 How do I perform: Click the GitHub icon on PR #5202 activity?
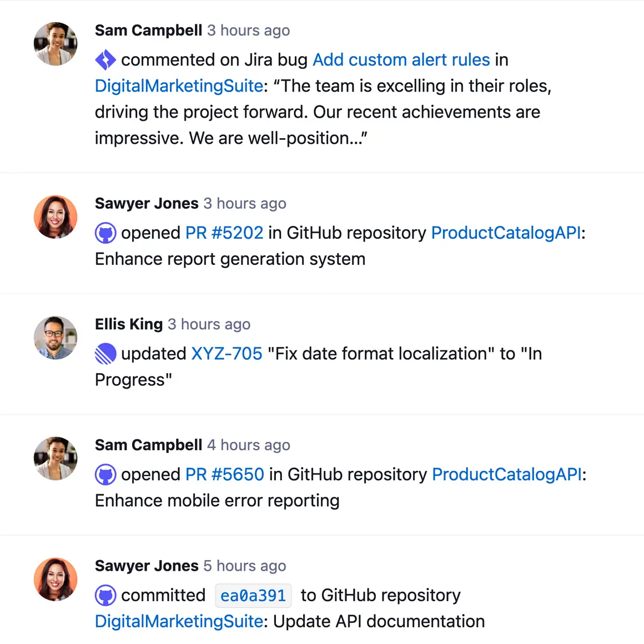(x=105, y=233)
